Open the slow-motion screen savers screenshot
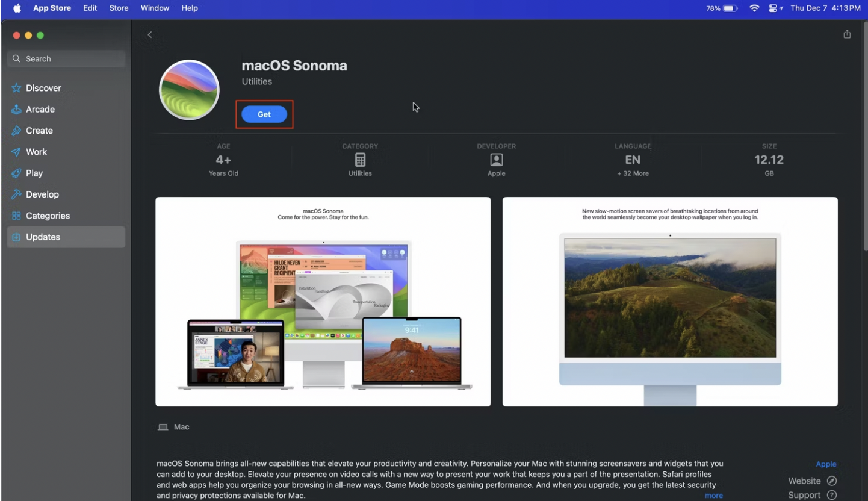 pos(670,302)
